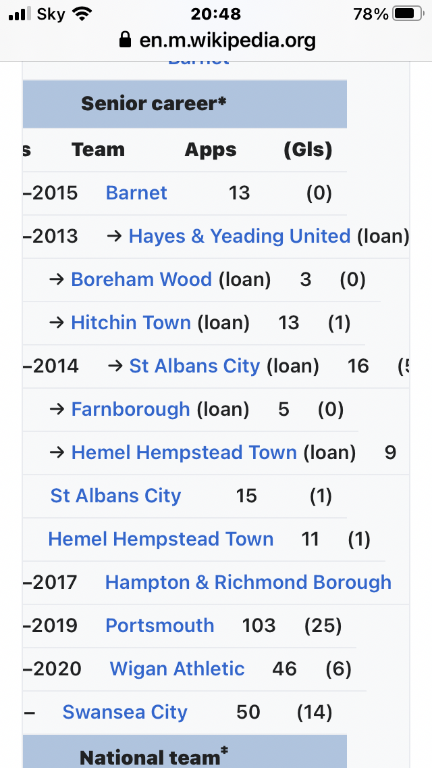Image resolution: width=432 pixels, height=768 pixels.
Task: Open the Hitchin Town link
Action: click(131, 322)
